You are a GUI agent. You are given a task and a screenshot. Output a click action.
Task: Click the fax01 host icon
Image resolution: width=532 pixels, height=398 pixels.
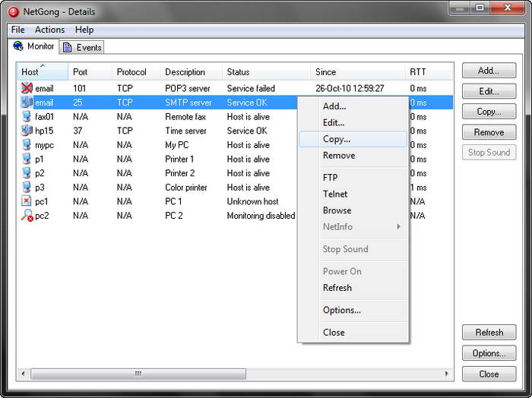27,117
